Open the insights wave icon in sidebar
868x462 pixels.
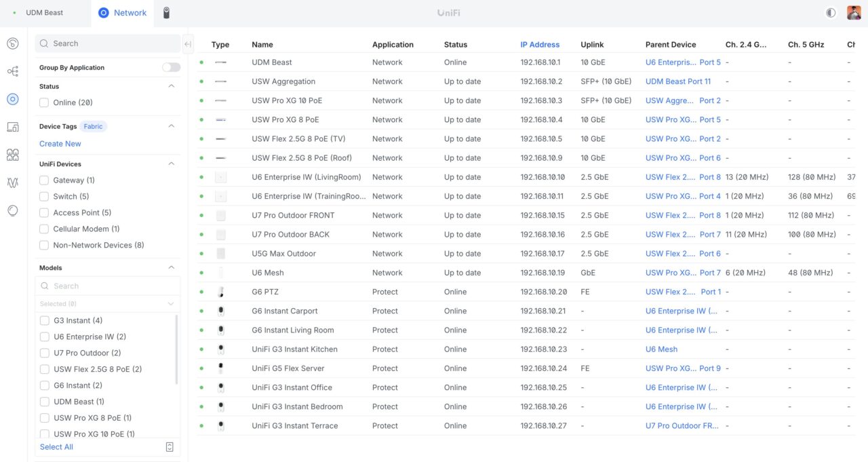coord(12,182)
